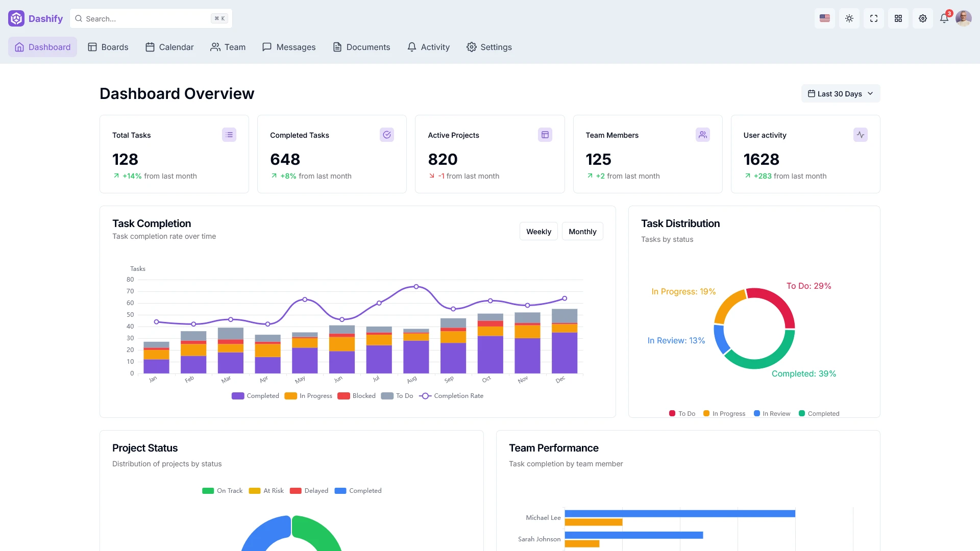Click the Dashify logo icon

tap(16, 18)
